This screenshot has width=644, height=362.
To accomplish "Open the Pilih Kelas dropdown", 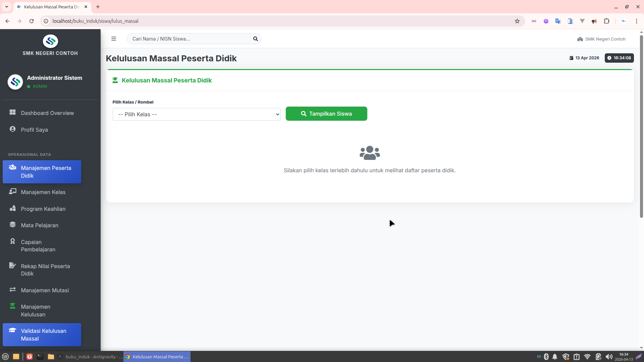I will (197, 114).
